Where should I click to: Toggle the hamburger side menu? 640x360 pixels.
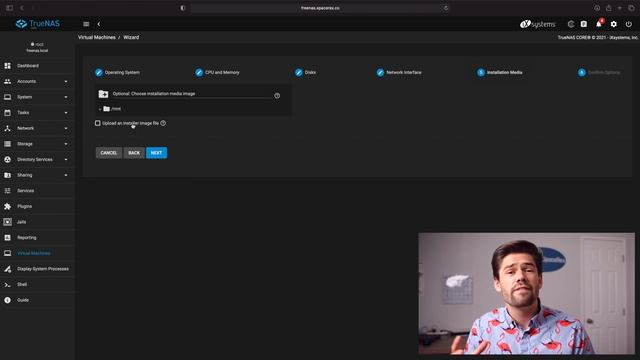(x=86, y=24)
